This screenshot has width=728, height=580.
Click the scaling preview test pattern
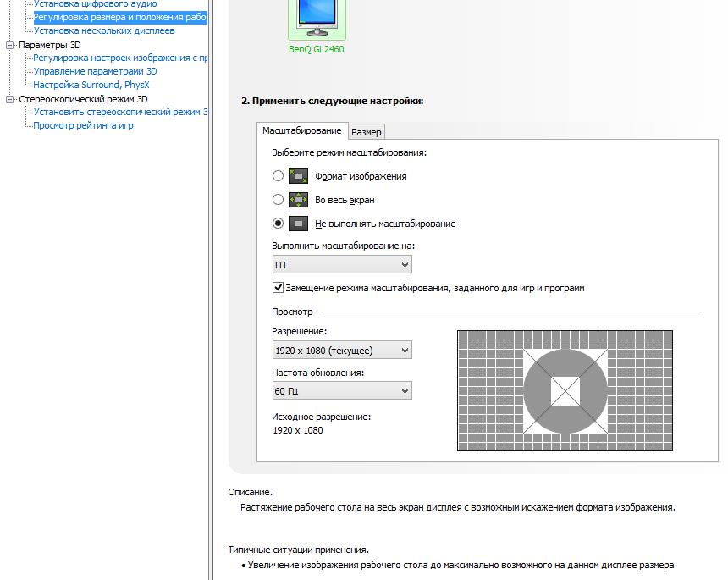tap(565, 390)
